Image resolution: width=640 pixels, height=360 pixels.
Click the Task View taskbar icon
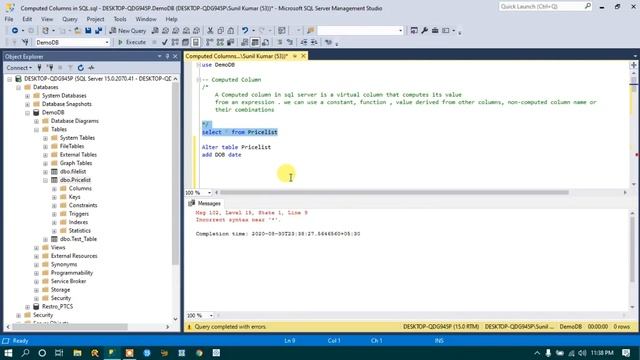pos(59,353)
